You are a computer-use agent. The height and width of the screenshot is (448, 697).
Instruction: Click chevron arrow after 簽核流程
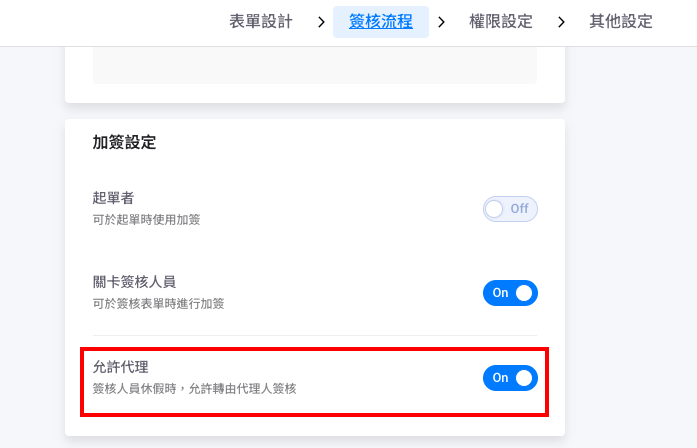click(x=441, y=21)
